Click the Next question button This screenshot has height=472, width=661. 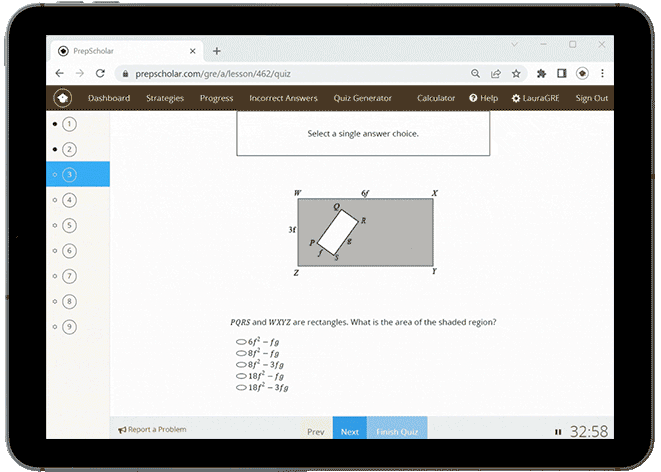(349, 431)
